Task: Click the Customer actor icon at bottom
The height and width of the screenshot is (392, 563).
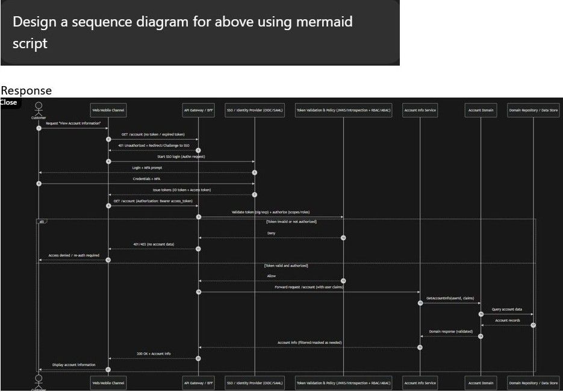Action: coord(39,380)
